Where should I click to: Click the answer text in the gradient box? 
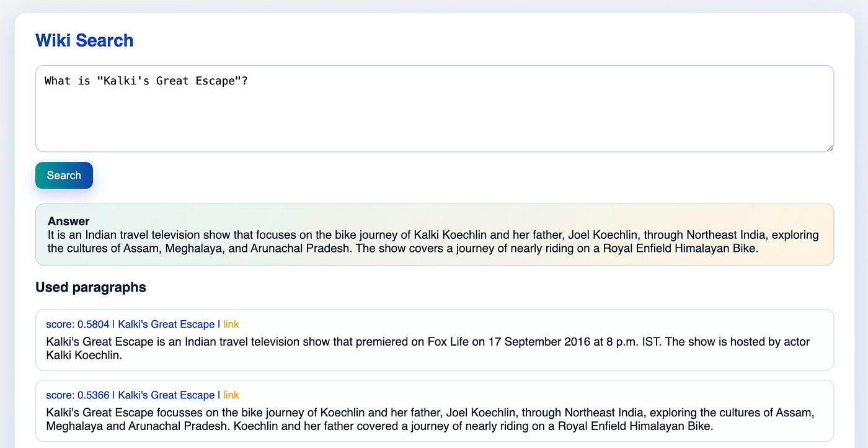pyautogui.click(x=433, y=242)
